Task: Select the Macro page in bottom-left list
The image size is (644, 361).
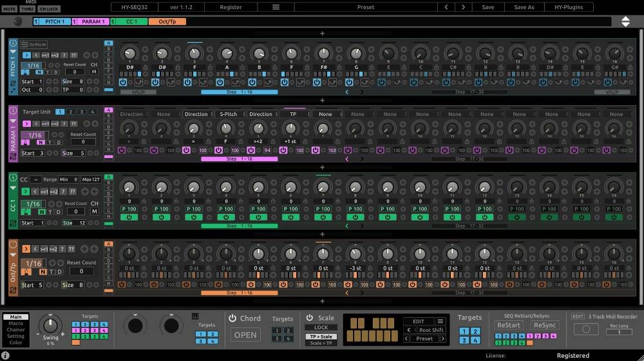Action: tap(15, 323)
